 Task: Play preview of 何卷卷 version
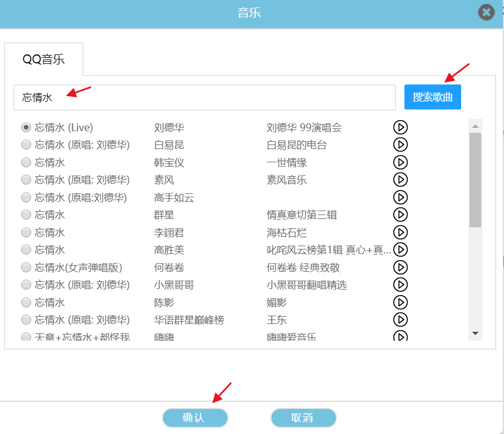coord(401,267)
